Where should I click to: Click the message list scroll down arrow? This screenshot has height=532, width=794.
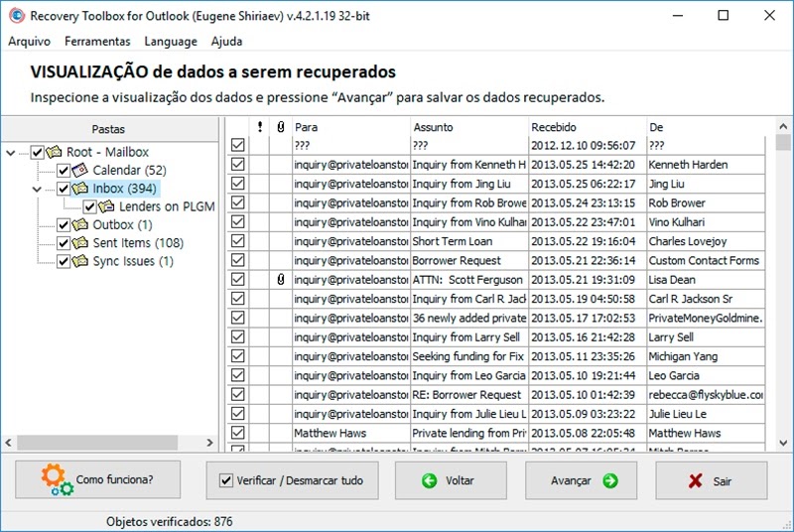(783, 443)
